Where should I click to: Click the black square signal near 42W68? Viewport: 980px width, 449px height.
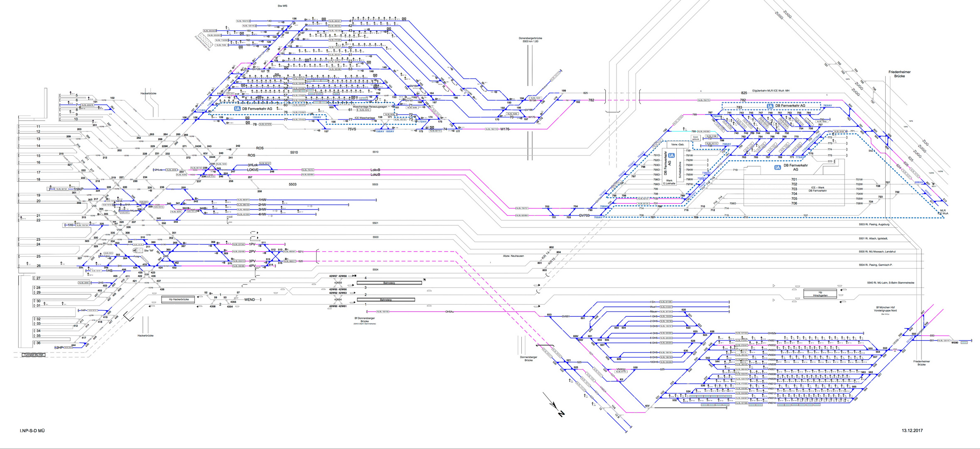tap(356, 276)
